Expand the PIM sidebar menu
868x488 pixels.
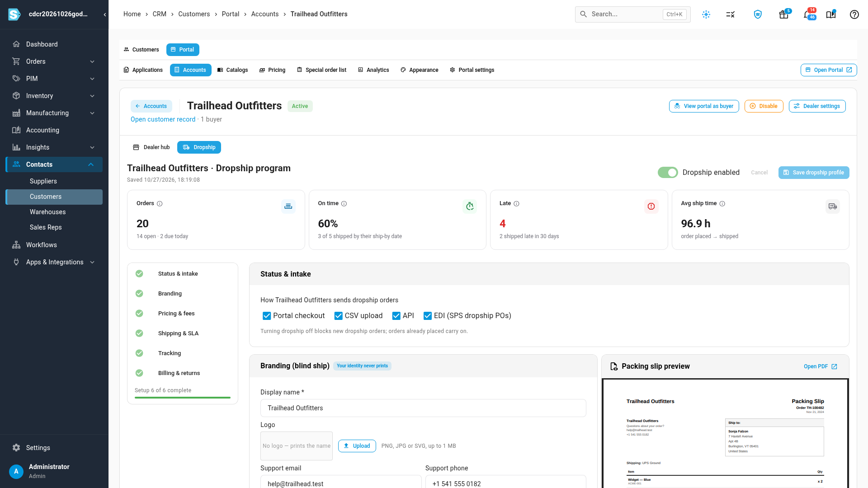[92, 79]
